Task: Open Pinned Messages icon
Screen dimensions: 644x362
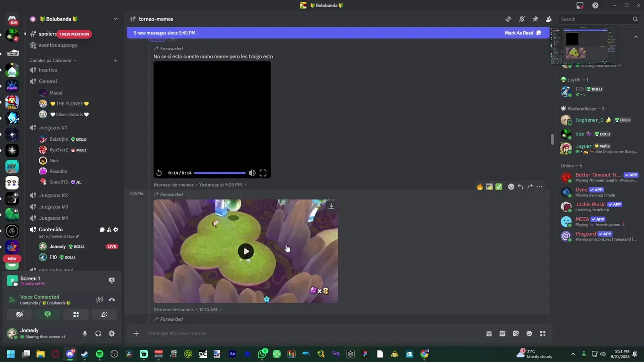Action: 535,19
